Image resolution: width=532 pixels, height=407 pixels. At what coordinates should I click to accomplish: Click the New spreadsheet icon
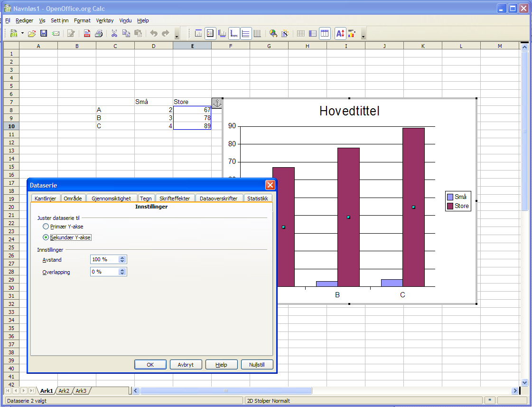[14, 33]
